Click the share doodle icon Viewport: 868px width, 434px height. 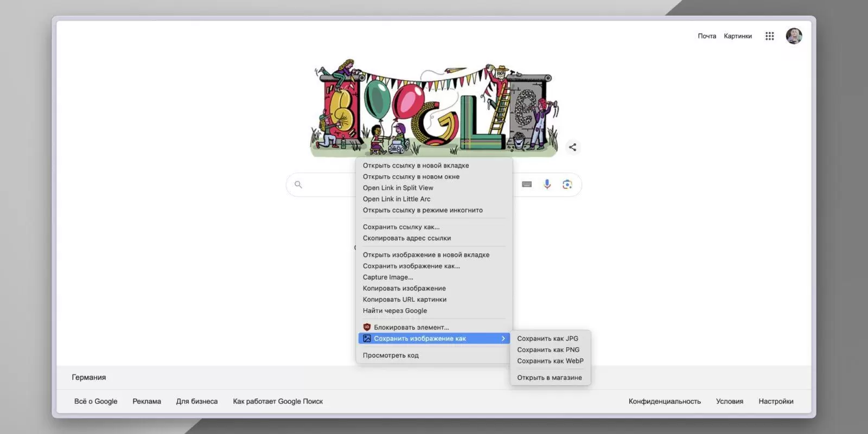[x=572, y=147]
